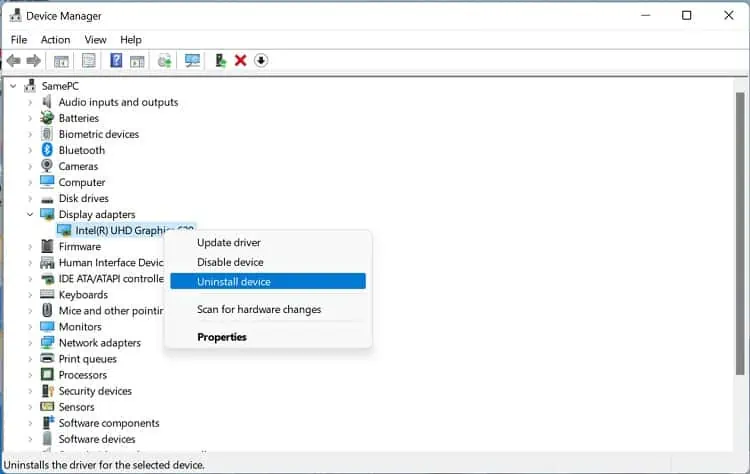Click the red X uninstall device toolbar icon
The height and width of the screenshot is (474, 750).
pos(240,61)
